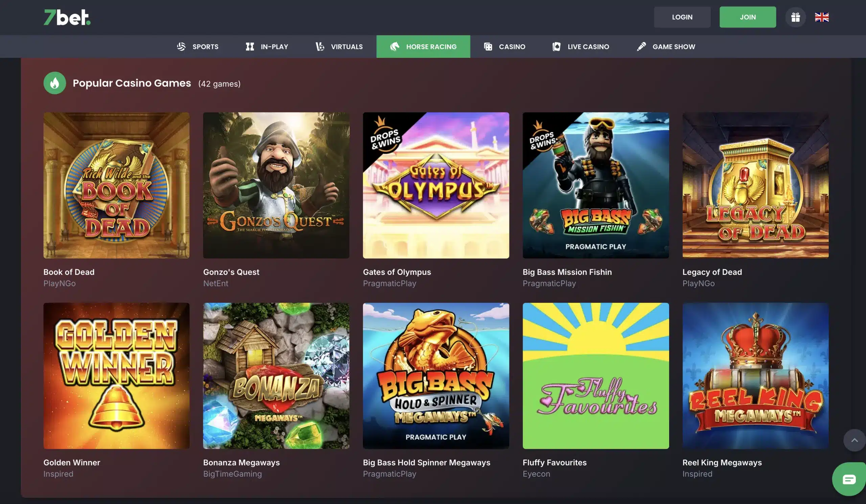866x504 pixels.
Task: Select the UK flag language icon
Action: point(822,17)
